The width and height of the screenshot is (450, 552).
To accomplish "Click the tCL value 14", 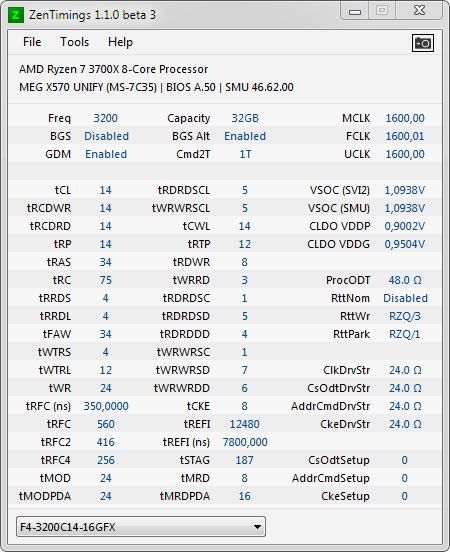I will [x=105, y=190].
